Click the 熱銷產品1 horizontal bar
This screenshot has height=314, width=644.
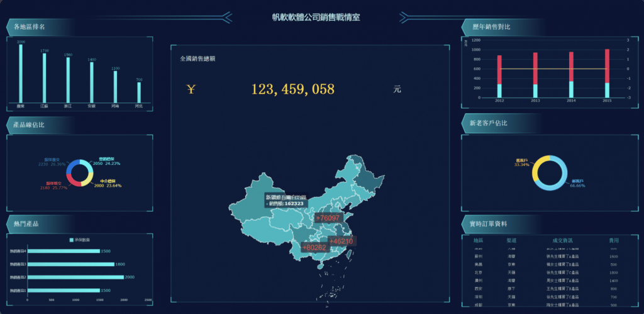point(64,291)
